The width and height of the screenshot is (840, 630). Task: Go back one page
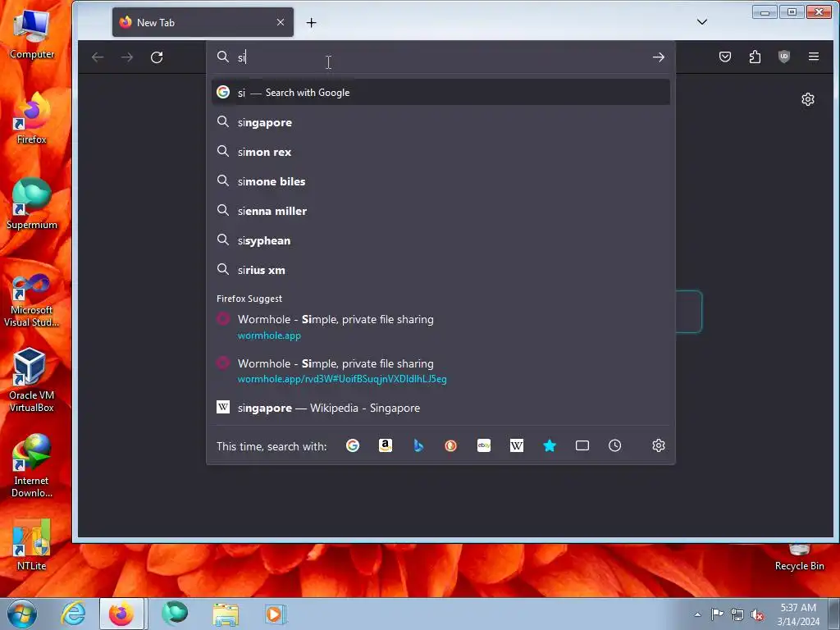(x=98, y=57)
